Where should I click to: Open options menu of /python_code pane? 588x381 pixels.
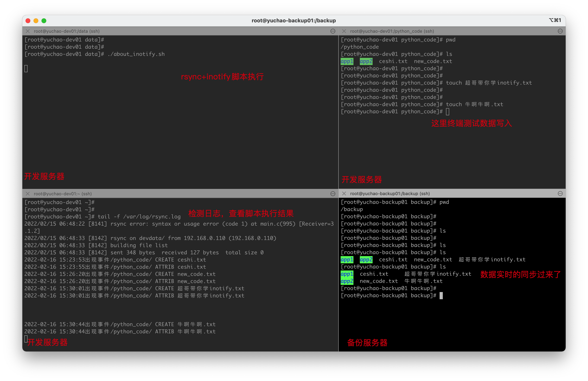point(560,31)
